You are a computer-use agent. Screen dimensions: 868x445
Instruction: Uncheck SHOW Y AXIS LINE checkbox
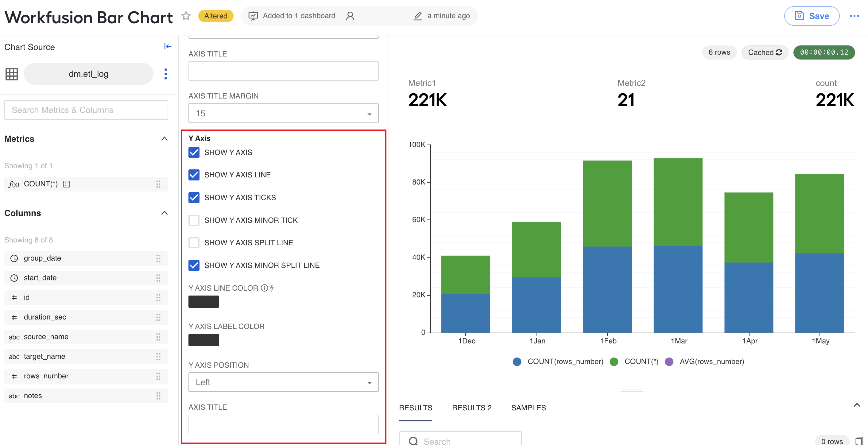pos(194,175)
